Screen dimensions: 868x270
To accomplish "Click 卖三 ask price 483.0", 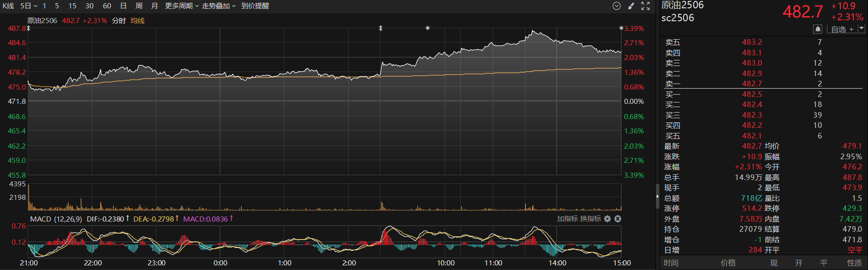I will click(x=752, y=63).
